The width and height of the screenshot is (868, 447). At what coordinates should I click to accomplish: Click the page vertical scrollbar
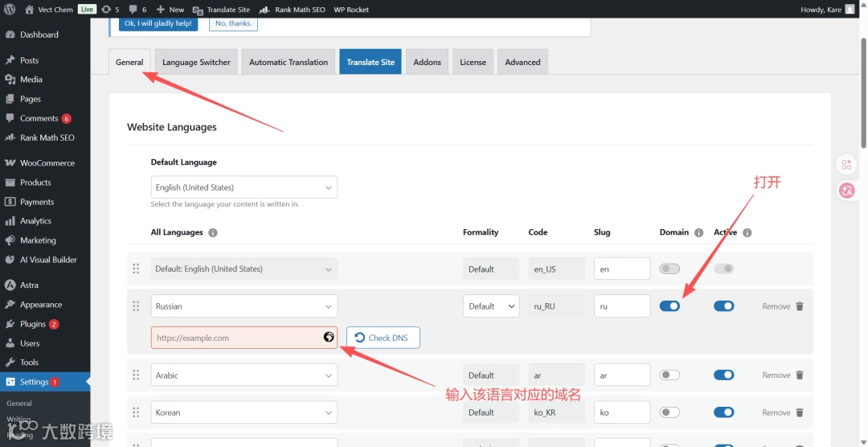pyautogui.click(x=863, y=93)
